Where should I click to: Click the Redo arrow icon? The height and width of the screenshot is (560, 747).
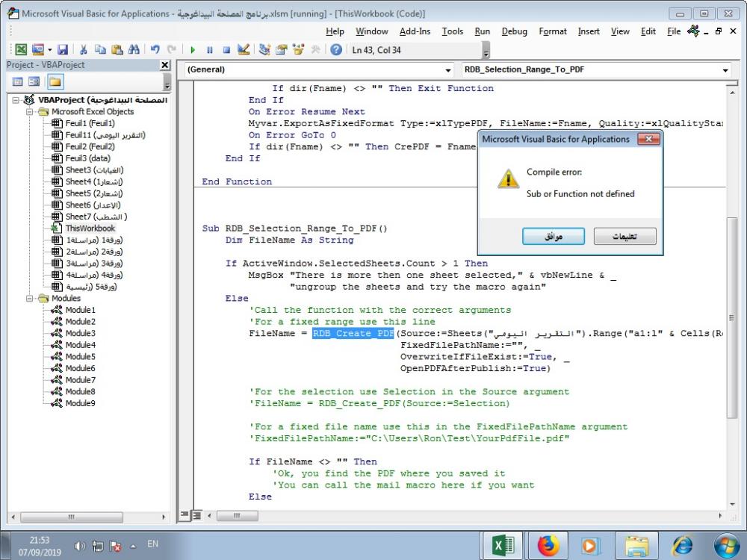172,49
